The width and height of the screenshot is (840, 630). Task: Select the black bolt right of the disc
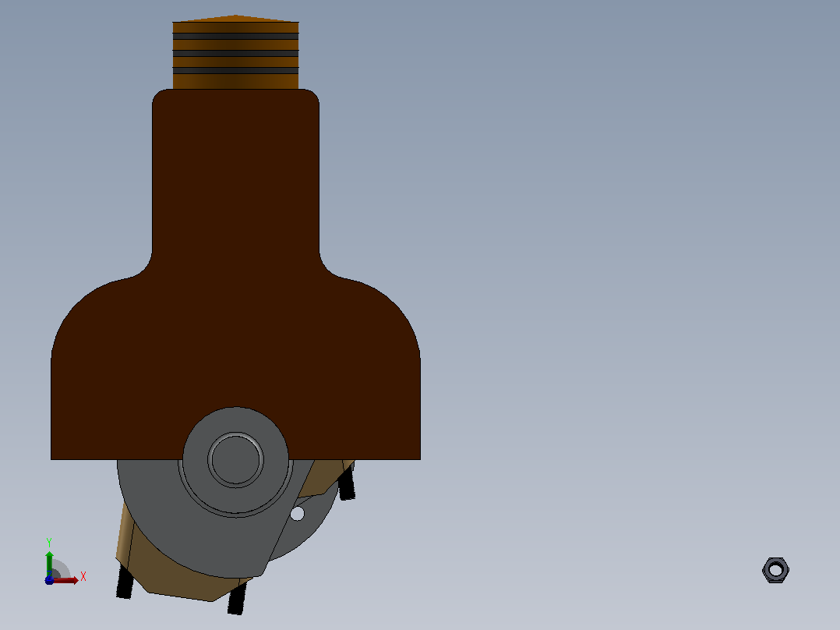[347, 483]
